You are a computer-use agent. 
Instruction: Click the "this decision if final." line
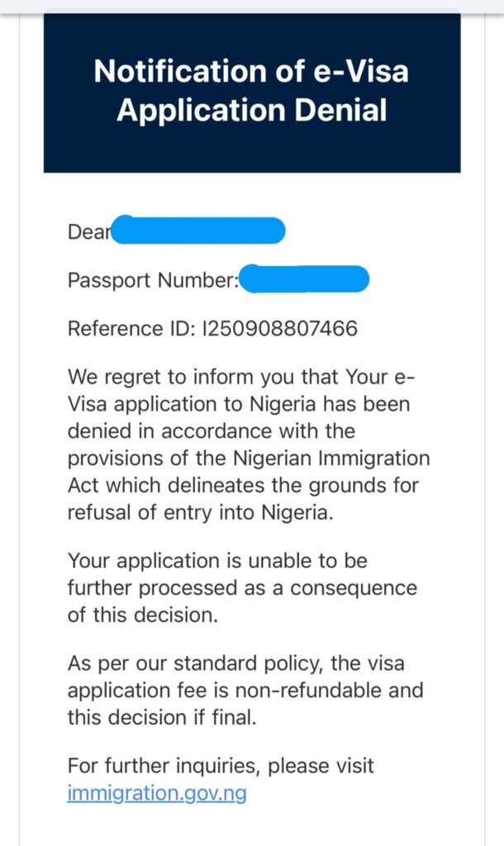162,717
